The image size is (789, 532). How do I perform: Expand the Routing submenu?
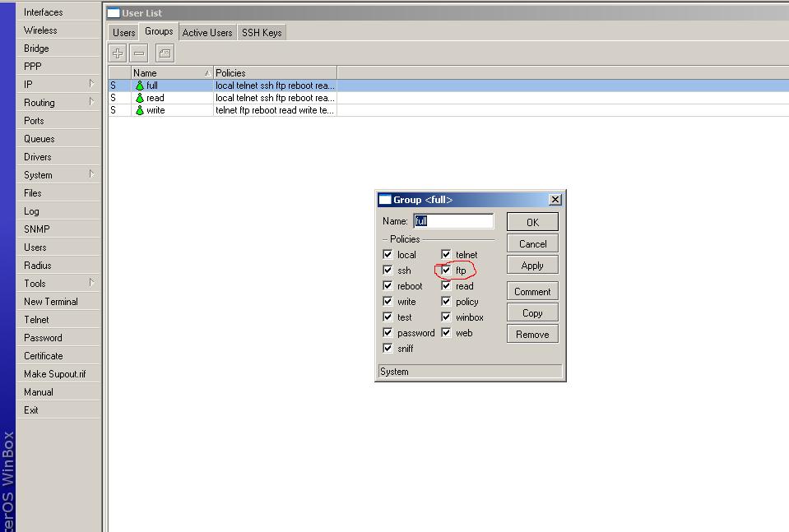pyautogui.click(x=38, y=102)
